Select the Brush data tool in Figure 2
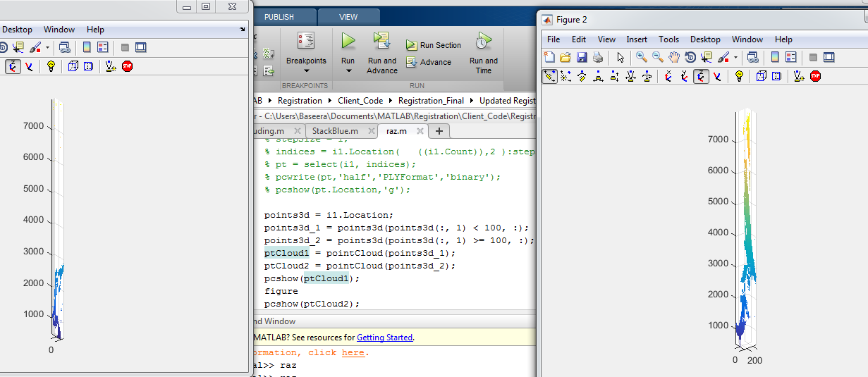The width and height of the screenshot is (868, 377). (x=723, y=57)
